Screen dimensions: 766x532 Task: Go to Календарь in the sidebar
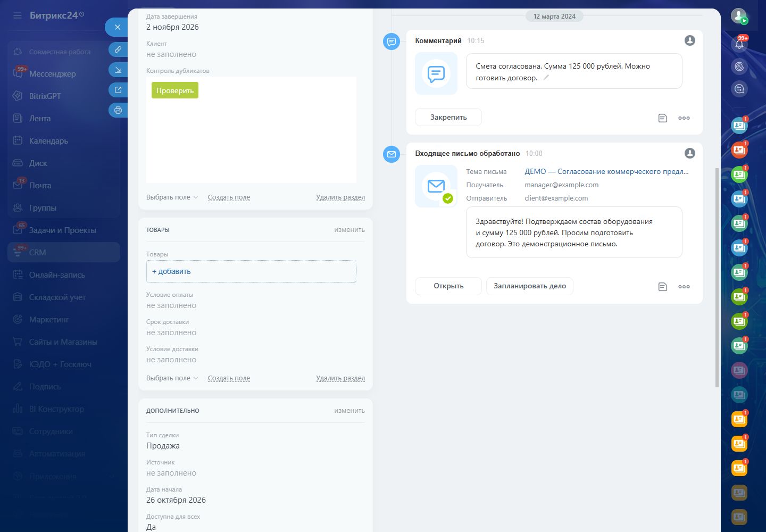[x=48, y=141]
